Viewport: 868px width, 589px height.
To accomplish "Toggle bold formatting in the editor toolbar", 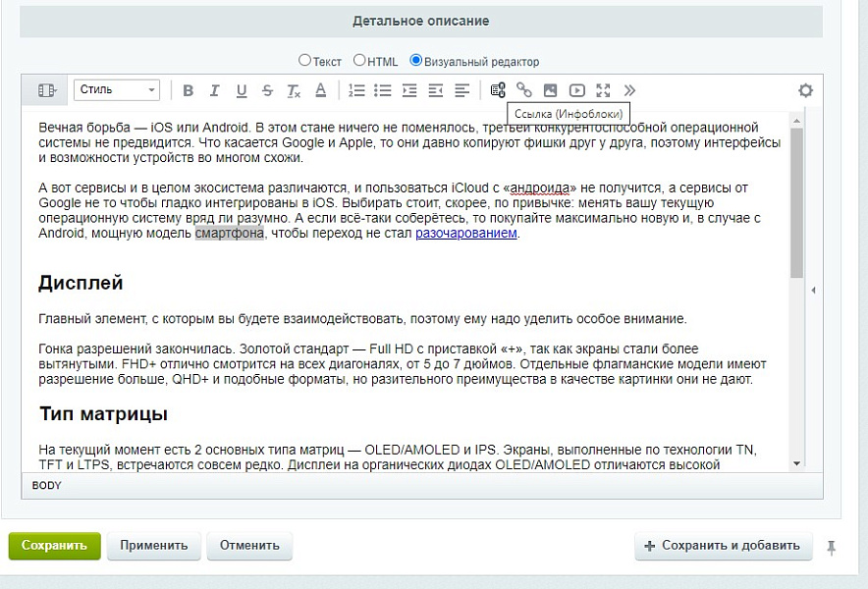I will click(x=188, y=90).
